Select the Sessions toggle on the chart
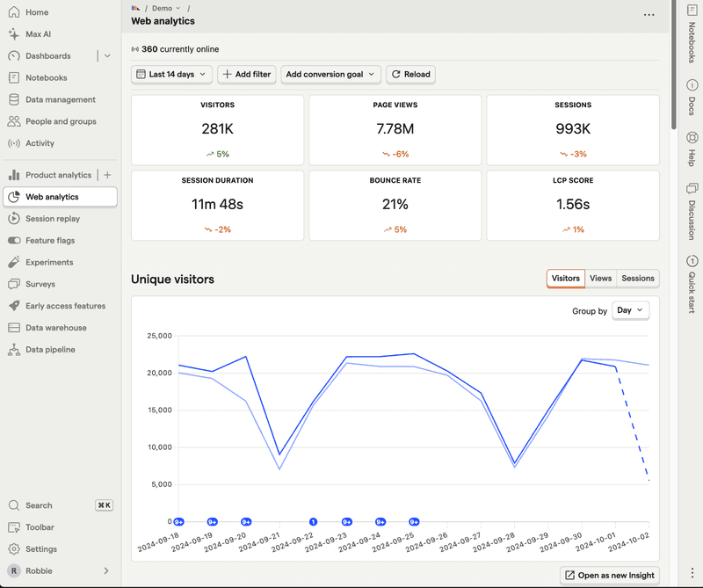Image resolution: width=703 pixels, height=588 pixels. pos(637,279)
